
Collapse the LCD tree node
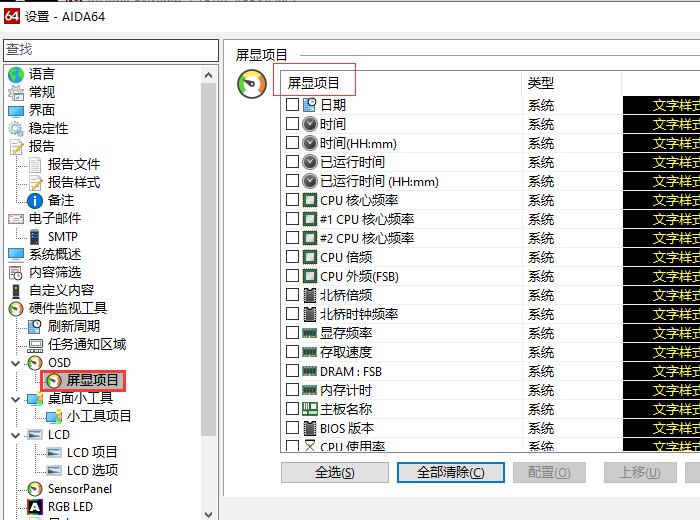[15, 435]
